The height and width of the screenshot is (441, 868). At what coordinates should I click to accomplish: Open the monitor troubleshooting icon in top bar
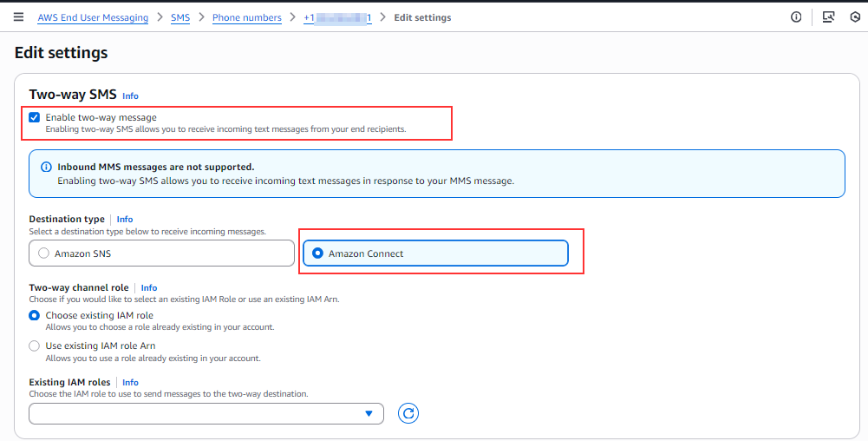point(828,17)
